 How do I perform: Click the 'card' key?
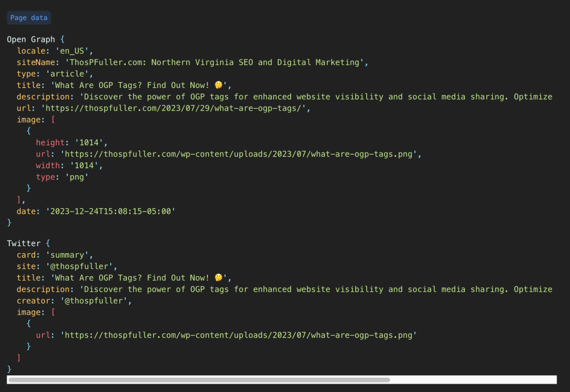[26, 255]
